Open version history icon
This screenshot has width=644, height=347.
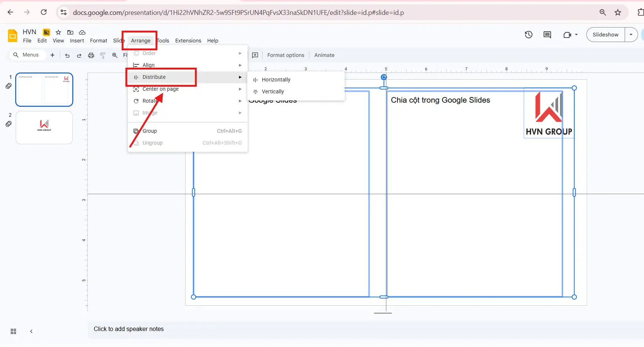point(528,34)
